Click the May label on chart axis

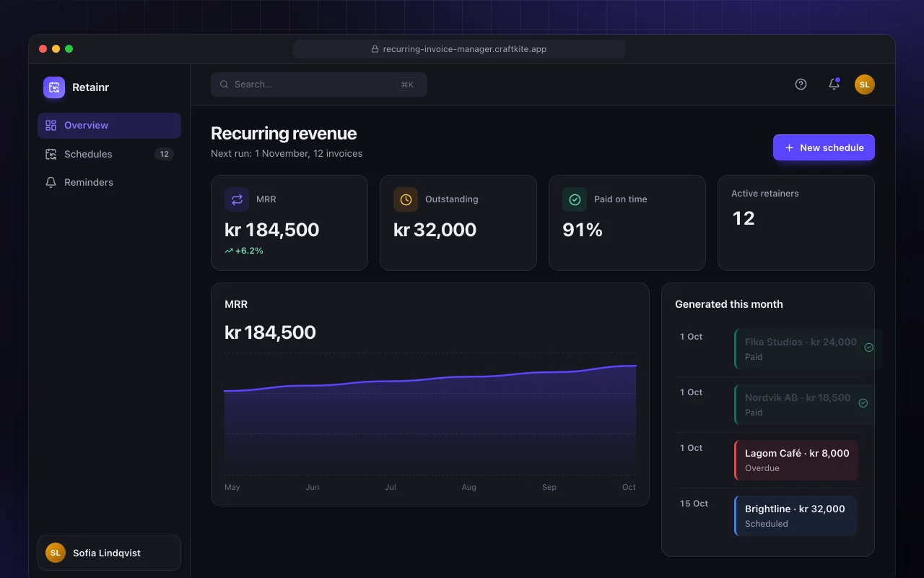tap(232, 487)
